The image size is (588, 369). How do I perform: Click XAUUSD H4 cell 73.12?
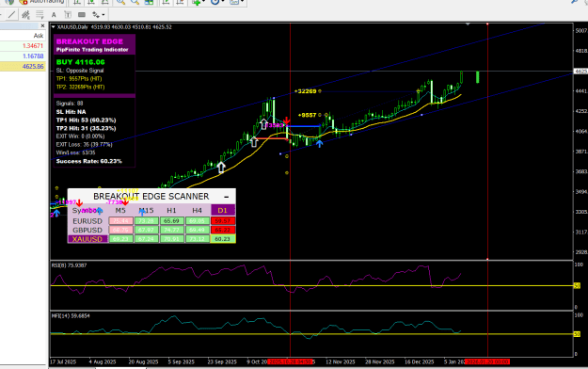point(197,239)
